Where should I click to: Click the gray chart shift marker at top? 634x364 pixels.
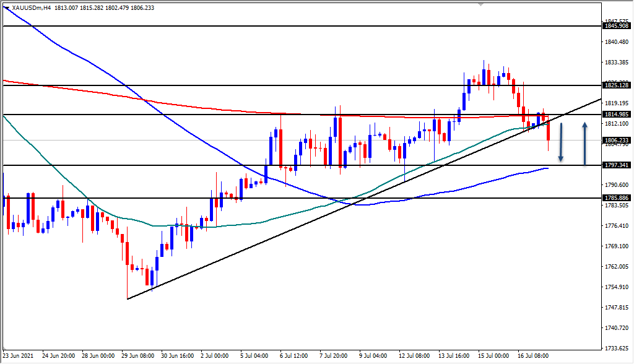click(x=480, y=4)
